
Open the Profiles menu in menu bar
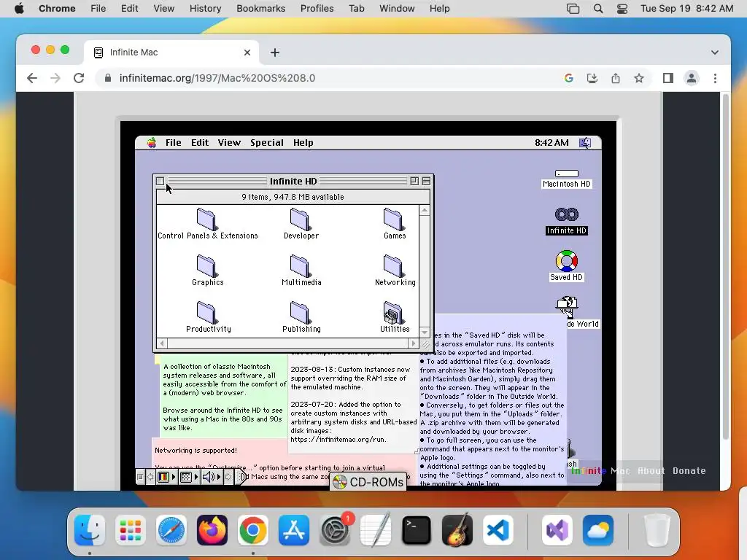(317, 9)
